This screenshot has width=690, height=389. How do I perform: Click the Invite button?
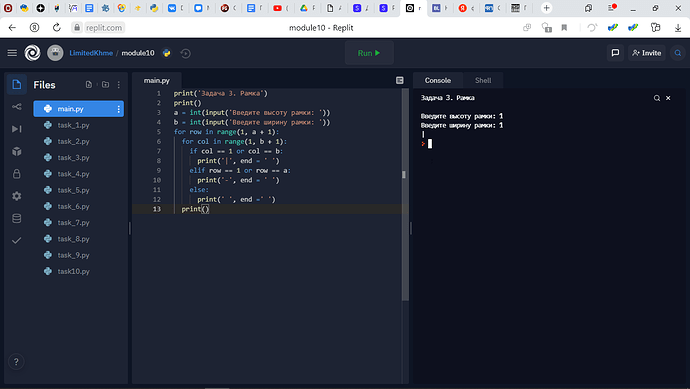point(646,53)
